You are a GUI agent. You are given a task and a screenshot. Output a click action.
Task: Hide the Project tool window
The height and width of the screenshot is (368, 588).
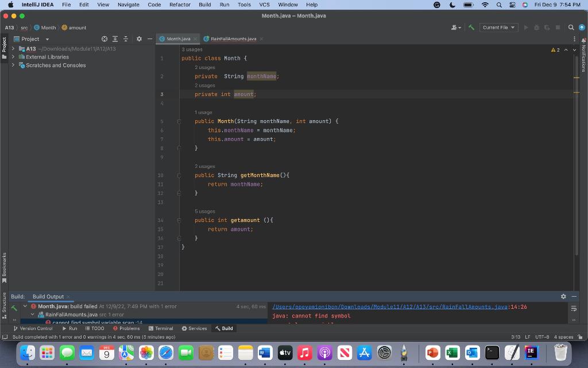coord(150,39)
